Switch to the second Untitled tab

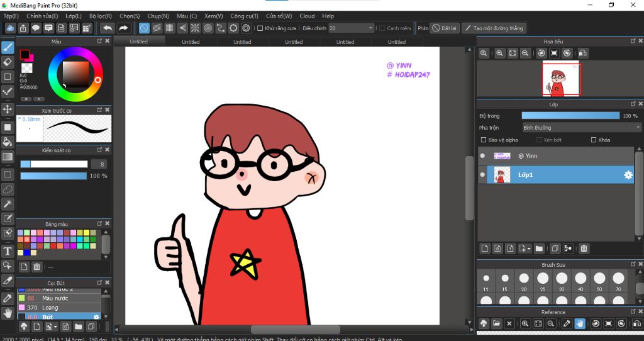click(191, 42)
